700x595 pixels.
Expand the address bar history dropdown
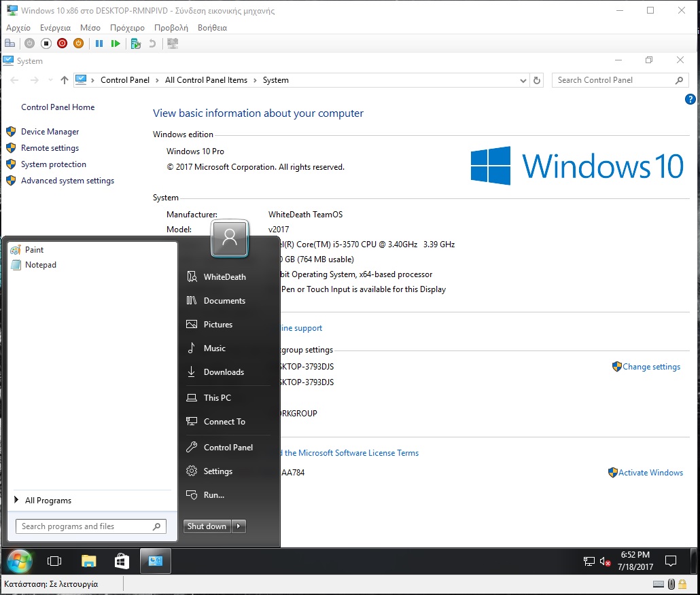pos(523,80)
